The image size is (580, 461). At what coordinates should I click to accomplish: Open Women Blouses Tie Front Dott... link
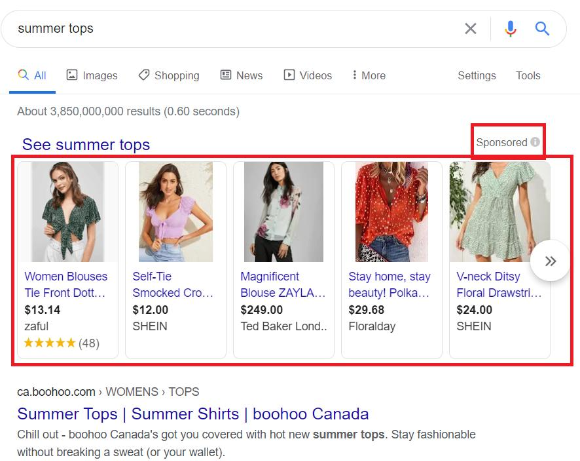[66, 285]
